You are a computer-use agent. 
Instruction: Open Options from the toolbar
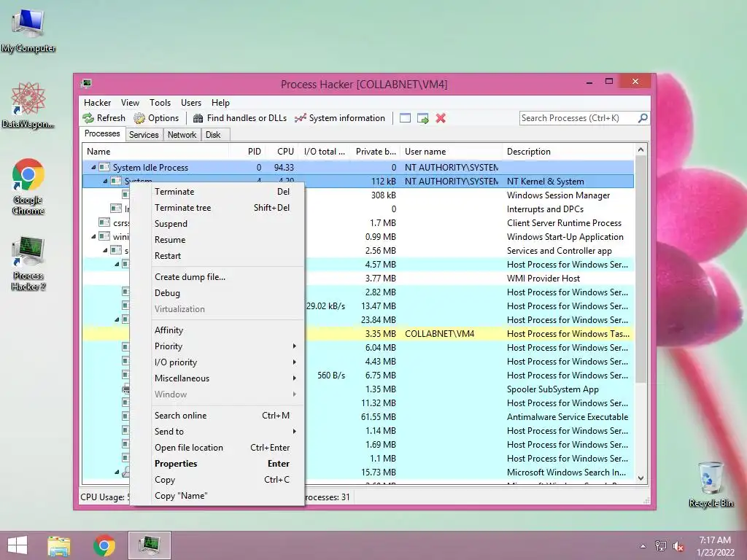(156, 118)
